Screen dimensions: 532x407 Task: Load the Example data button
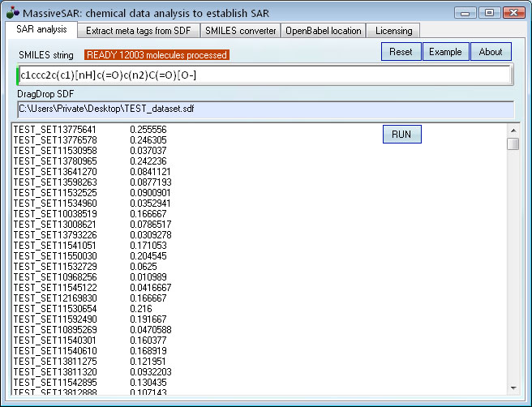coord(445,51)
